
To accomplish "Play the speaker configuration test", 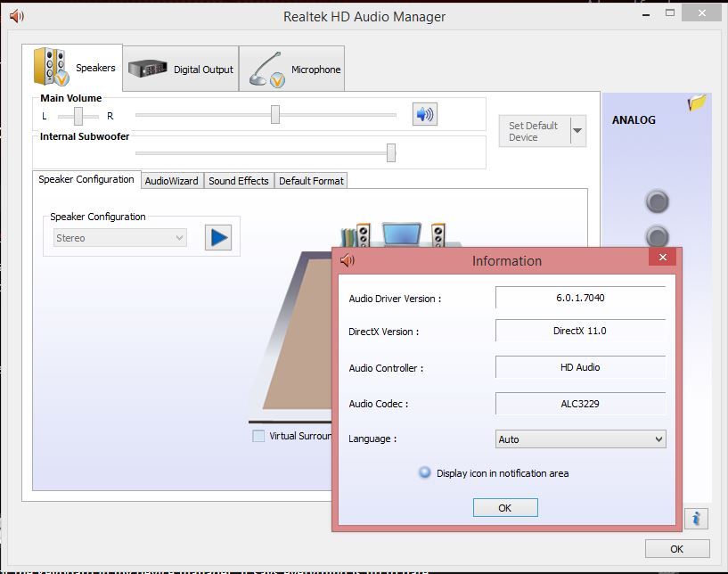I will point(218,238).
